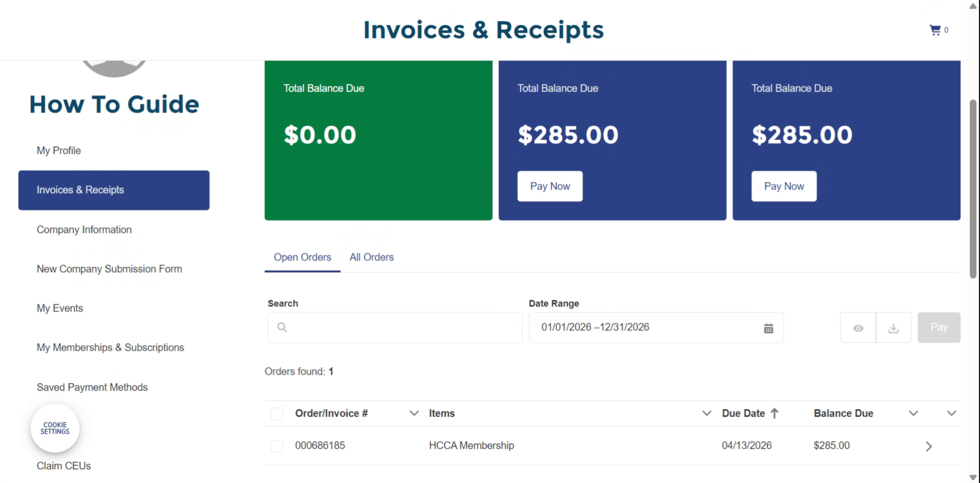Switch to the All Orders tab
Viewport: 980px width, 483px height.
pyautogui.click(x=372, y=257)
